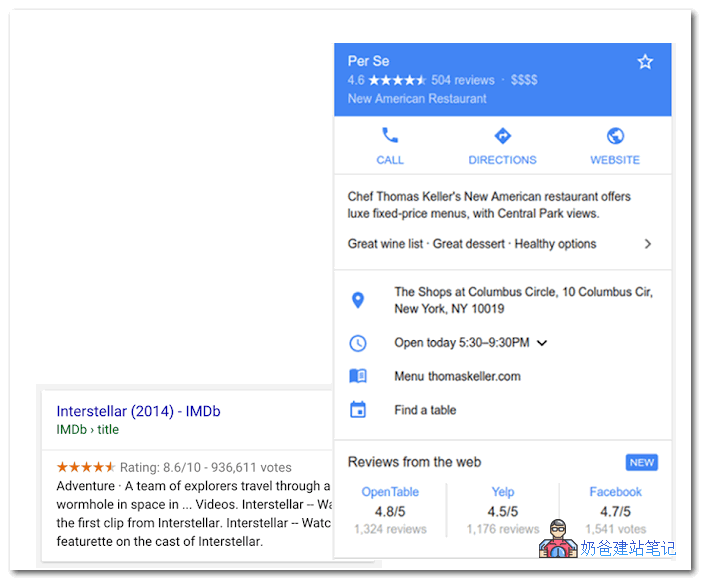Viewport: 702px width, 581px height.
Task: Tap the phone Call icon
Action: coord(390,135)
